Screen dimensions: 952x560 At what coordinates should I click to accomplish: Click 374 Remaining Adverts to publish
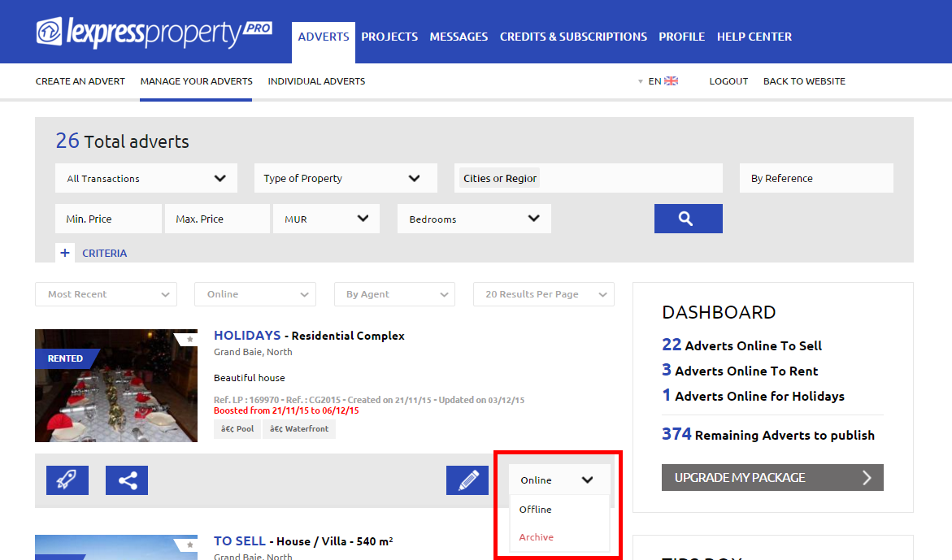[x=768, y=434]
